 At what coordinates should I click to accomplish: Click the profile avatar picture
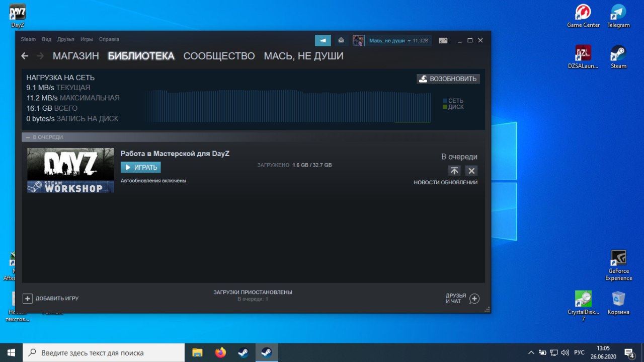358,40
